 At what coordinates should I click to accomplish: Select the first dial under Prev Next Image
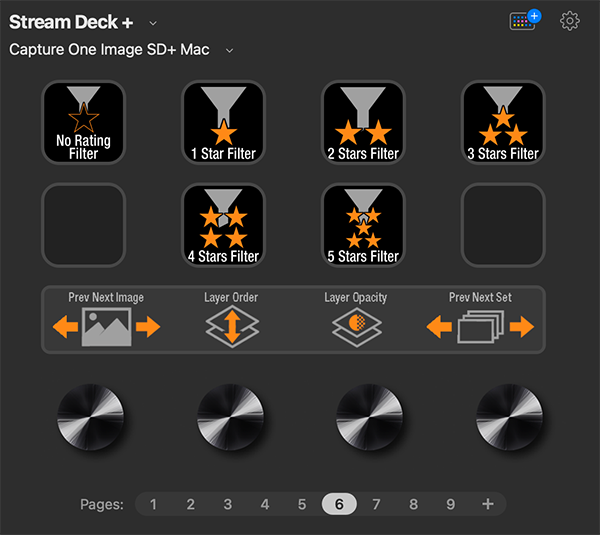pos(91,417)
